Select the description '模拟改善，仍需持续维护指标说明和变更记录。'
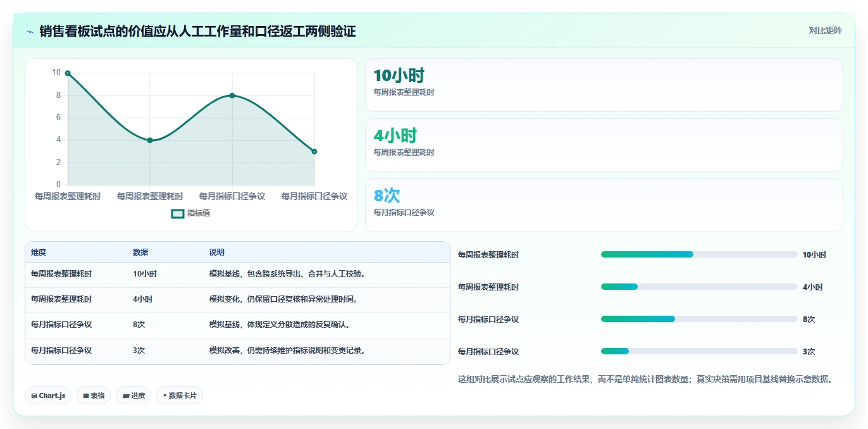 click(288, 350)
